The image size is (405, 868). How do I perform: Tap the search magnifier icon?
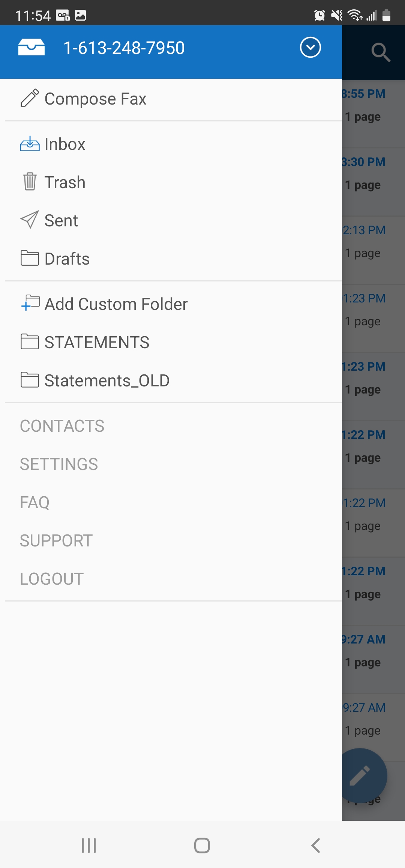381,52
